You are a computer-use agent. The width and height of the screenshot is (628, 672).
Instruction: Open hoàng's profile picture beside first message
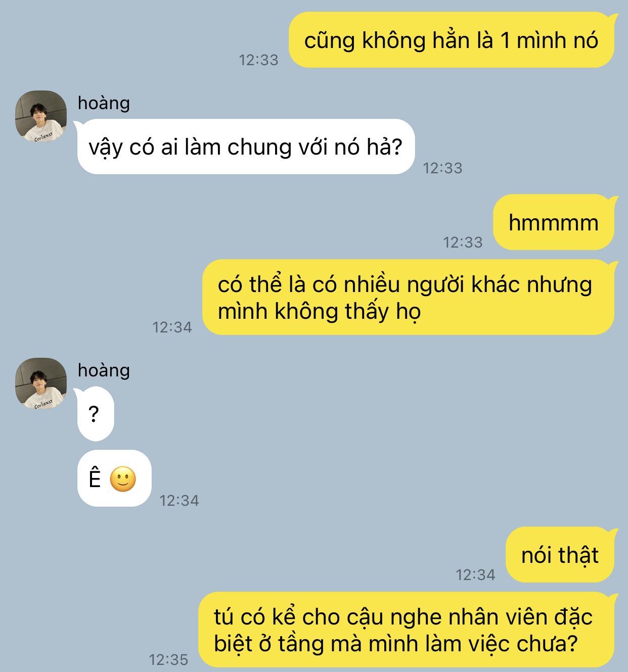point(41,116)
